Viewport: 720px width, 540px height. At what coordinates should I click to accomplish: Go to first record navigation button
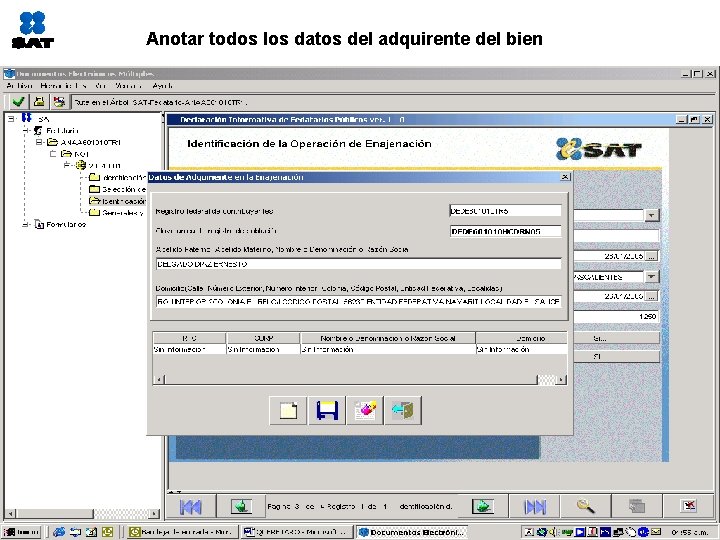pos(191,507)
